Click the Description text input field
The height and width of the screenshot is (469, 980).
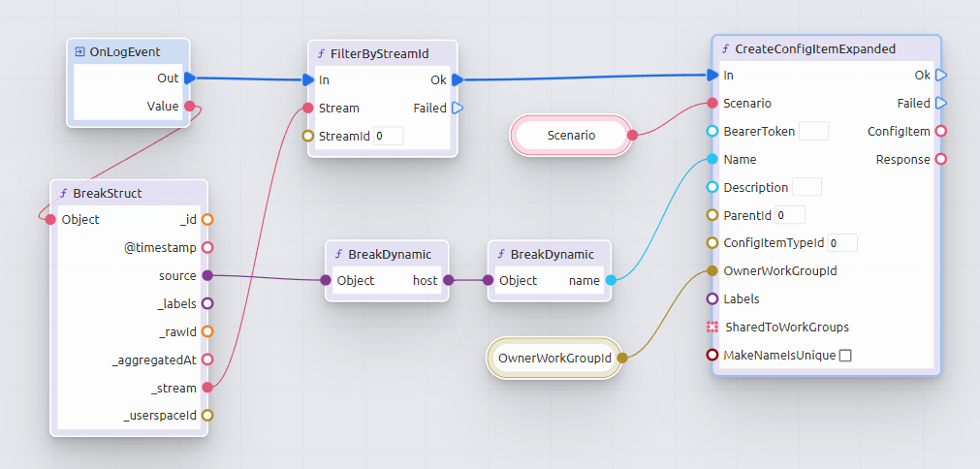[x=806, y=187]
